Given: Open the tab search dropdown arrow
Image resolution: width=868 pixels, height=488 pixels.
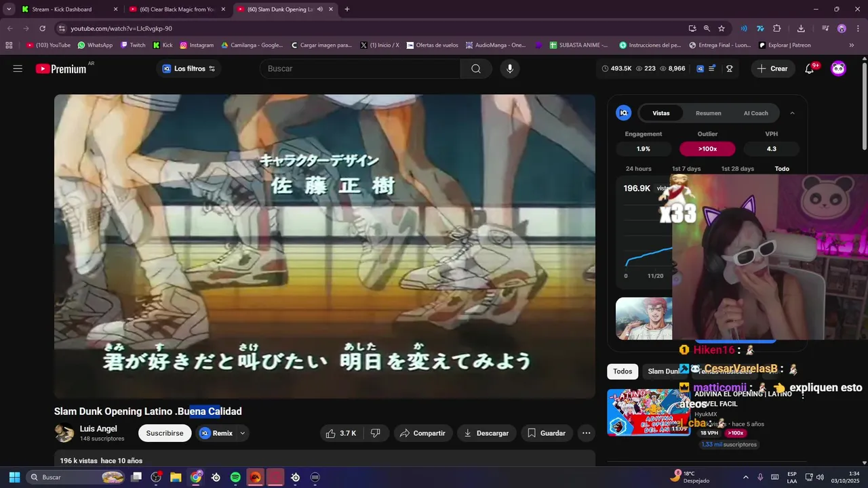Looking at the screenshot, I should pyautogui.click(x=9, y=9).
